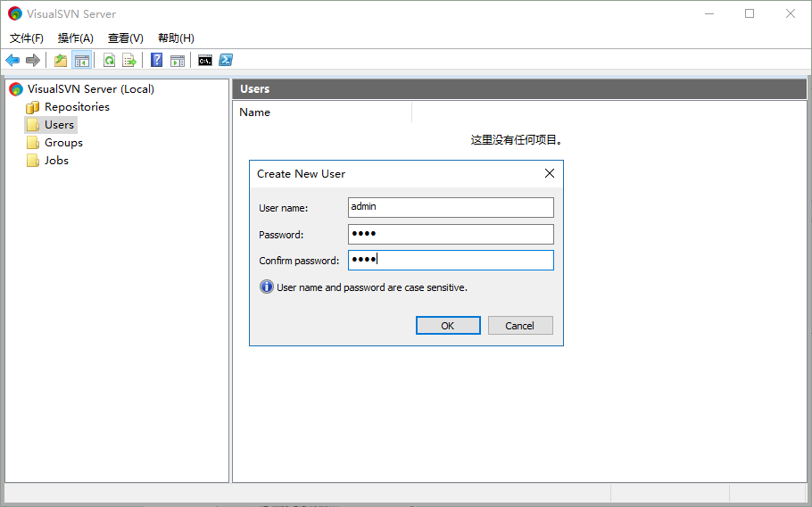Close the Create New User dialog
The image size is (812, 507).
[550, 173]
